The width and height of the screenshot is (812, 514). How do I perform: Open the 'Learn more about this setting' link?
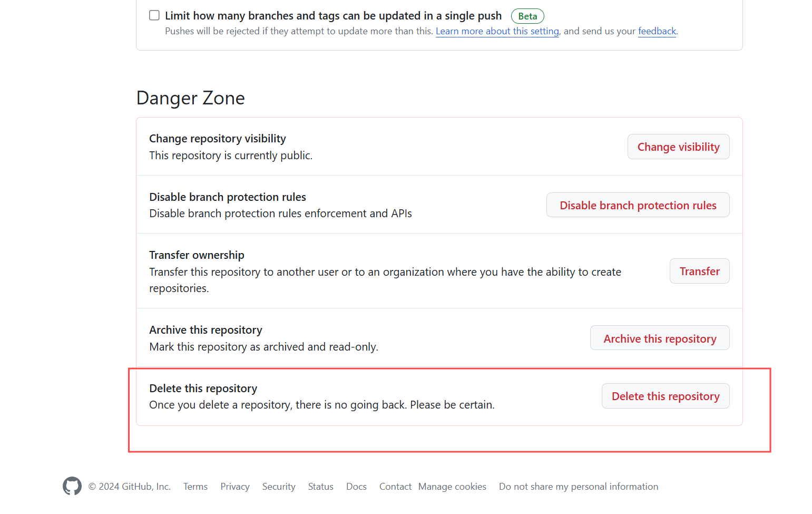pyautogui.click(x=497, y=31)
